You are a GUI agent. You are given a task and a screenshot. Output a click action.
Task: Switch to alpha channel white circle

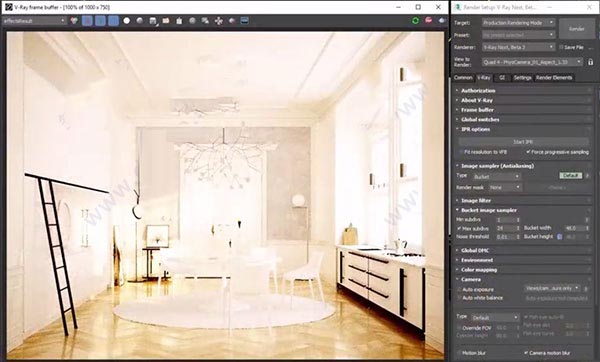point(127,21)
